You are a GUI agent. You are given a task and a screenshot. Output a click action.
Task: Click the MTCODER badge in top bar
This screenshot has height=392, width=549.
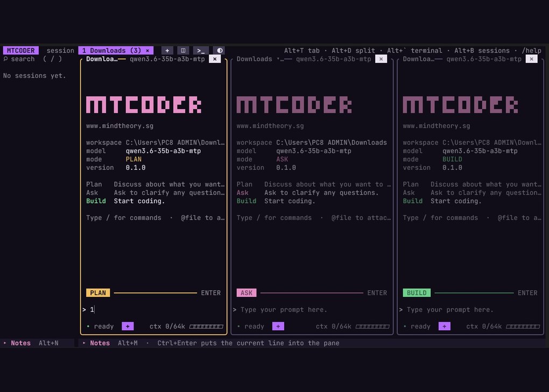[x=20, y=51]
